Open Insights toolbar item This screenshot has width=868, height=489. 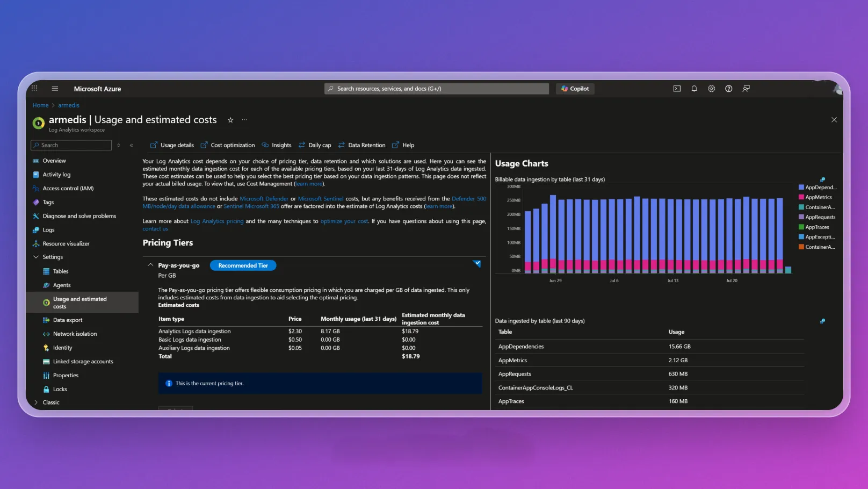click(276, 145)
